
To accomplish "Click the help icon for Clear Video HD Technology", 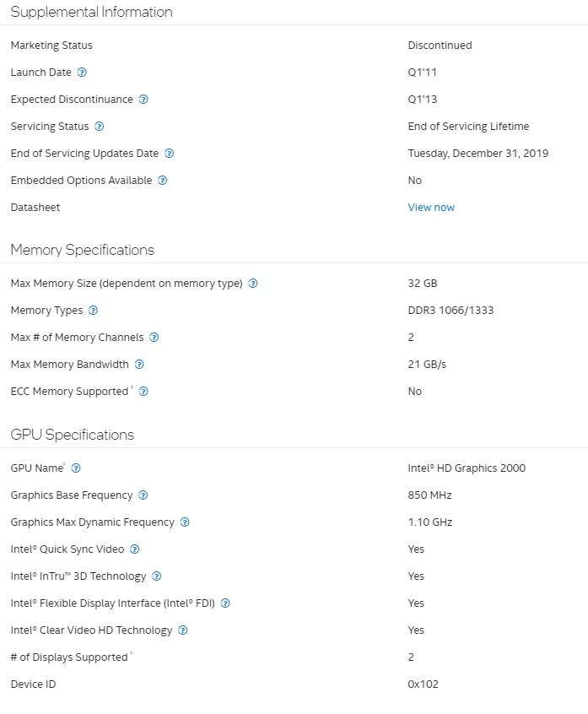I will tap(182, 630).
